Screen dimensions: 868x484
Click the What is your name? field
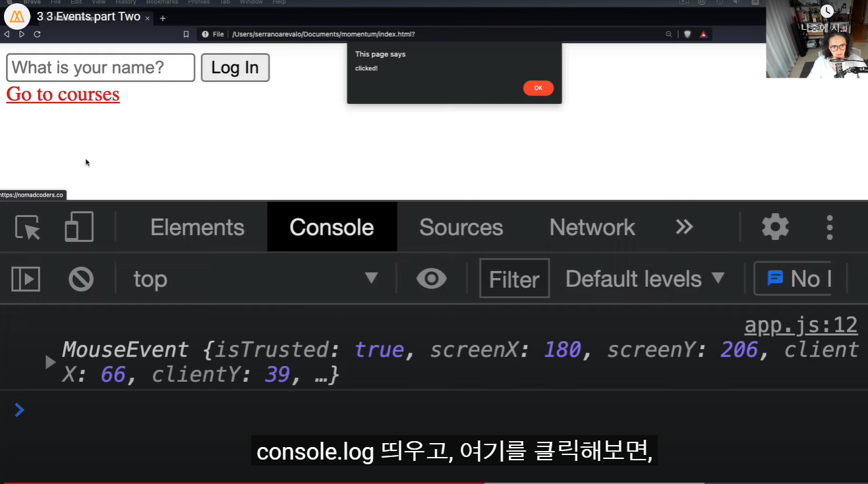[101, 67]
